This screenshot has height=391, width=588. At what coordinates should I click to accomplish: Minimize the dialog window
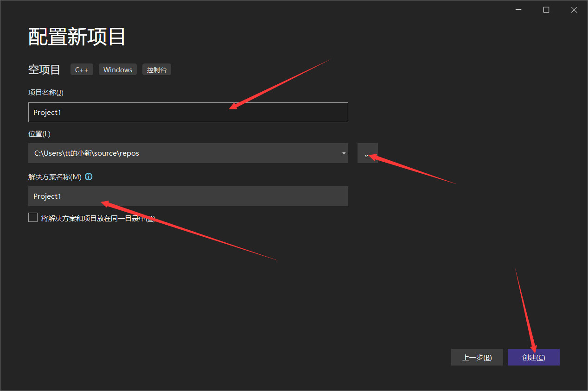click(518, 10)
